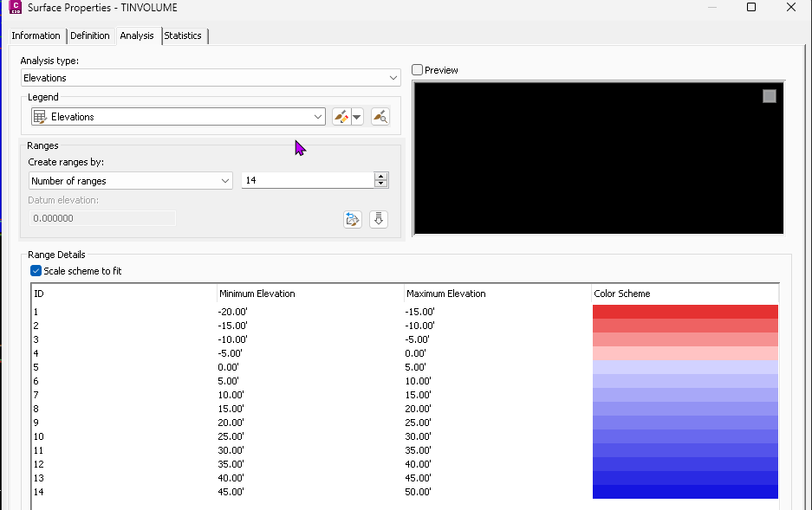812x510 pixels.
Task: Click the small gray square in the preview pane
Action: click(x=769, y=96)
